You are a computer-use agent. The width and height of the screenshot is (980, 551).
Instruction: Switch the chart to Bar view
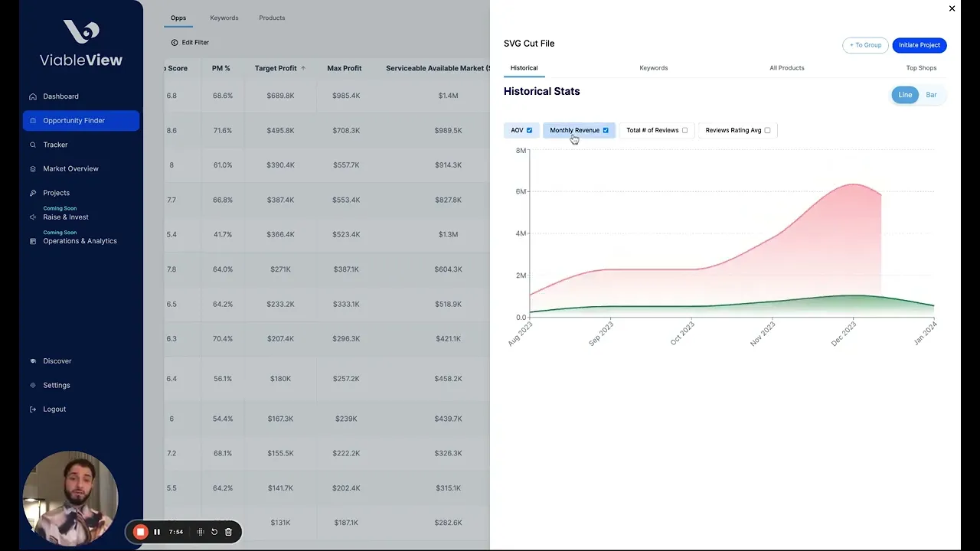tap(931, 95)
